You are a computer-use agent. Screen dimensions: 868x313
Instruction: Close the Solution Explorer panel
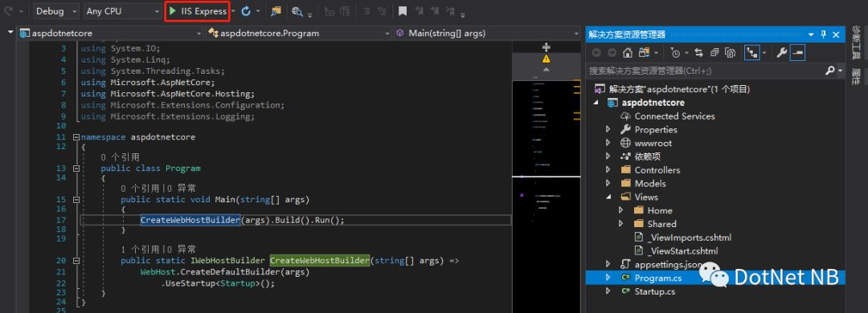(x=836, y=35)
